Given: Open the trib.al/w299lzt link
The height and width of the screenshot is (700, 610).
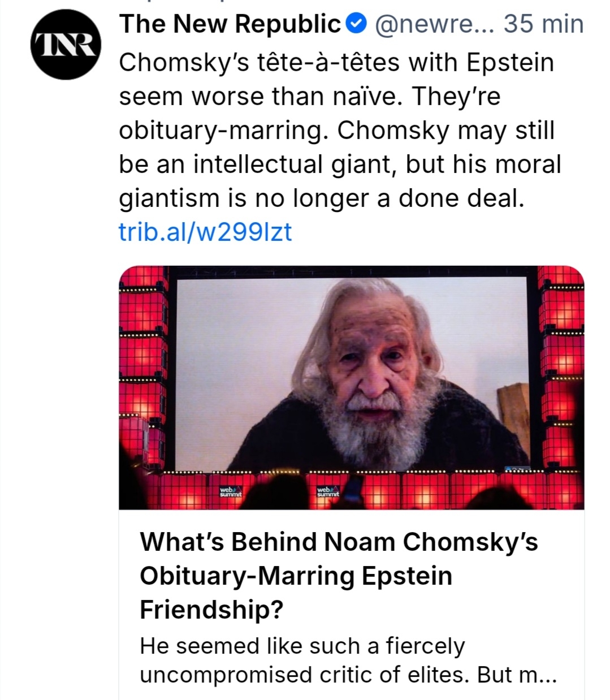Looking at the screenshot, I should coord(205,232).
